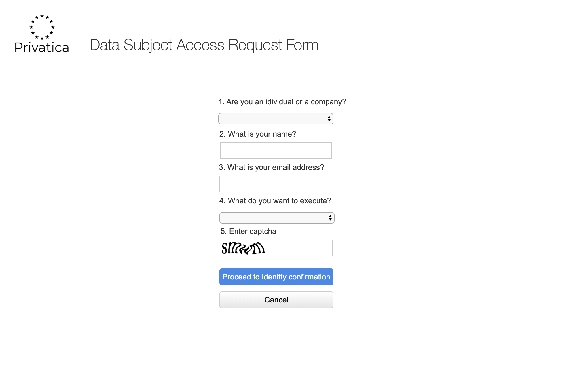Click the top star in the Privatica logo
This screenshot has width=588, height=371.
tap(42, 16)
